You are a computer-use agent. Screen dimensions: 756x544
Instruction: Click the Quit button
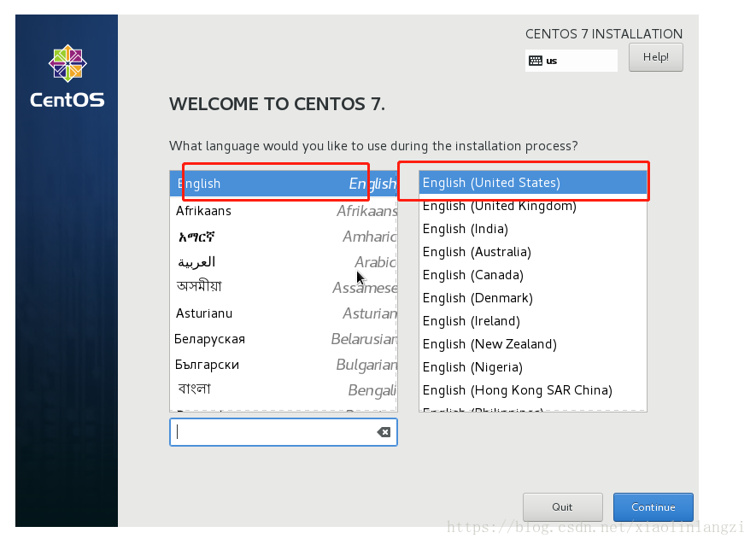(x=562, y=506)
